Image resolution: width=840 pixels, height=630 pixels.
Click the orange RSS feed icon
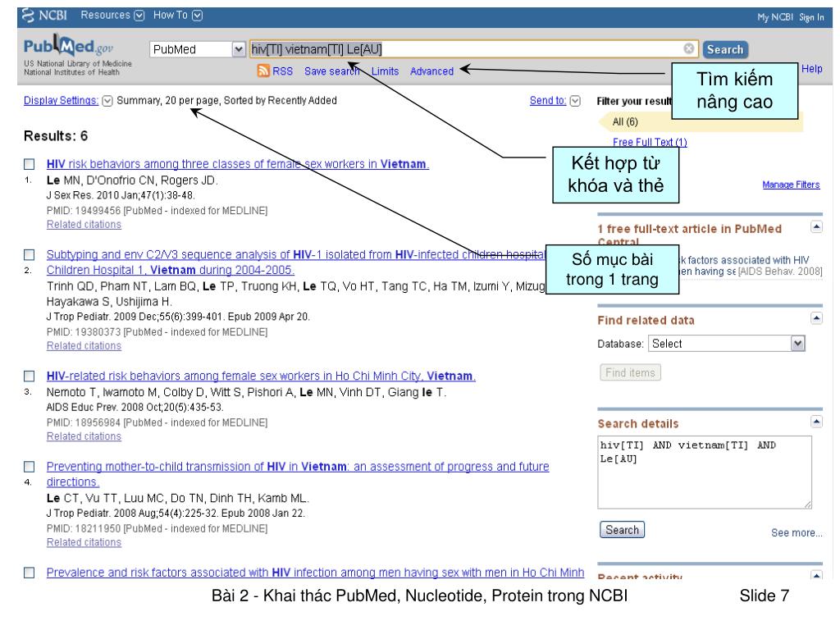point(263,71)
